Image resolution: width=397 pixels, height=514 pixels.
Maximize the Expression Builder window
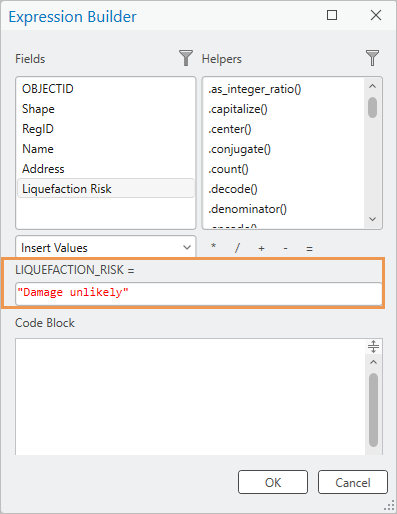(332, 15)
